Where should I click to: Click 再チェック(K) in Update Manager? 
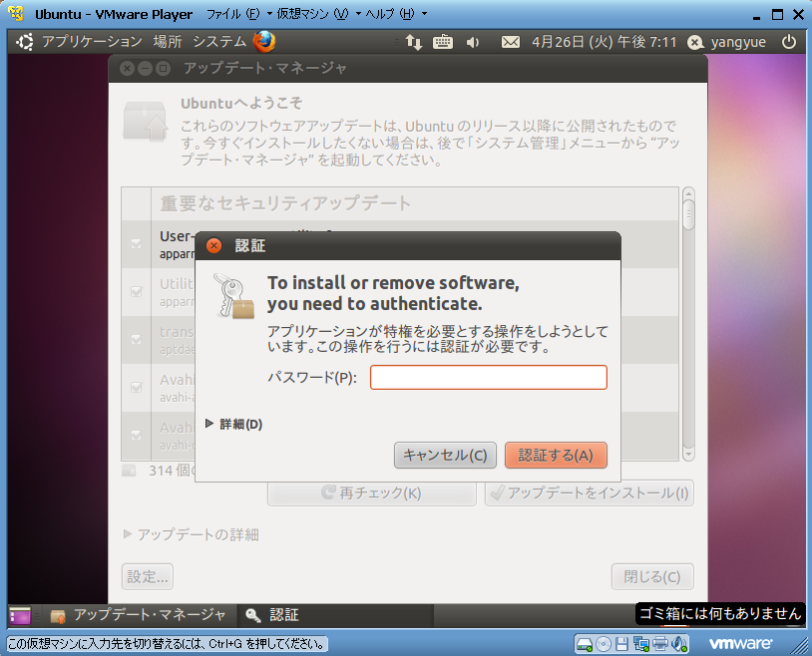click(372, 492)
